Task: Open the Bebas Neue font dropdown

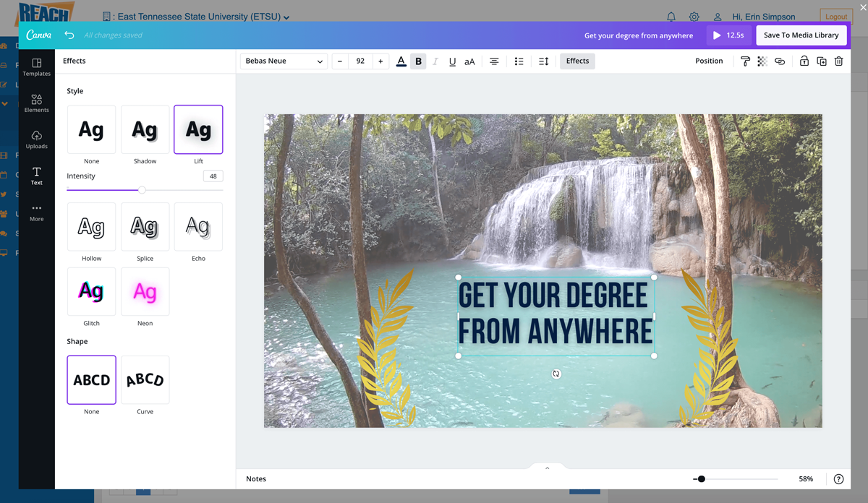Action: click(x=284, y=61)
